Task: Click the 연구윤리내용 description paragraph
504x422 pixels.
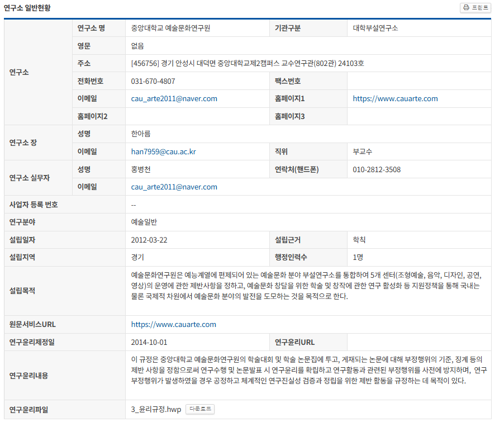Action: 308,370
